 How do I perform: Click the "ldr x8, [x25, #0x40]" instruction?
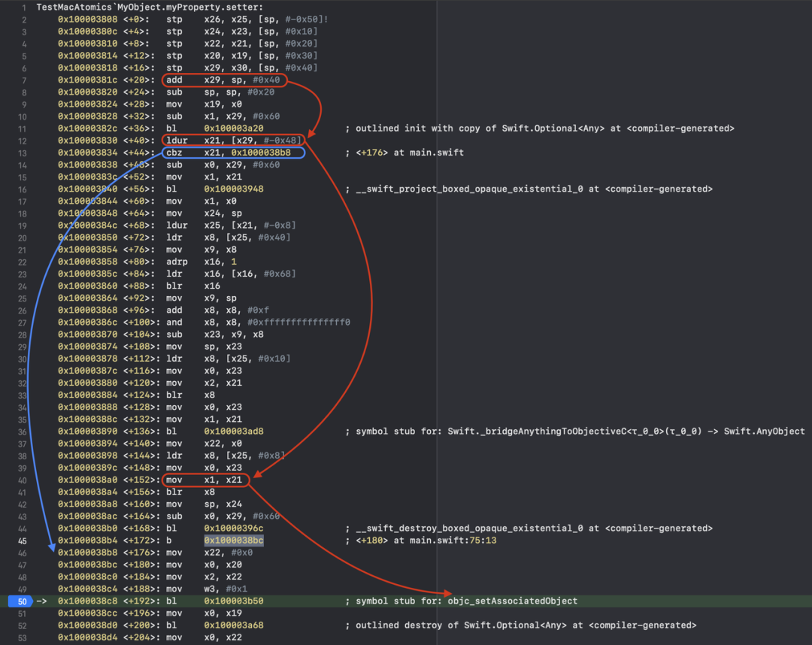tap(229, 238)
